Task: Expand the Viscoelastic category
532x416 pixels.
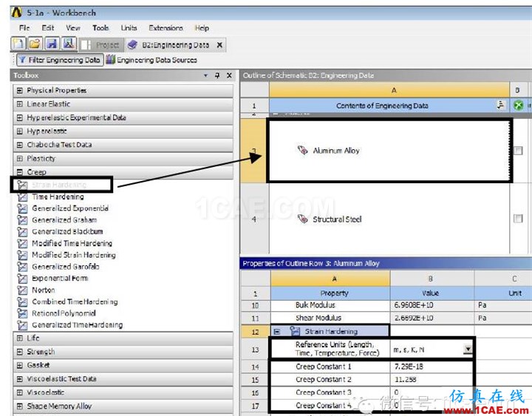Action: 20,392
